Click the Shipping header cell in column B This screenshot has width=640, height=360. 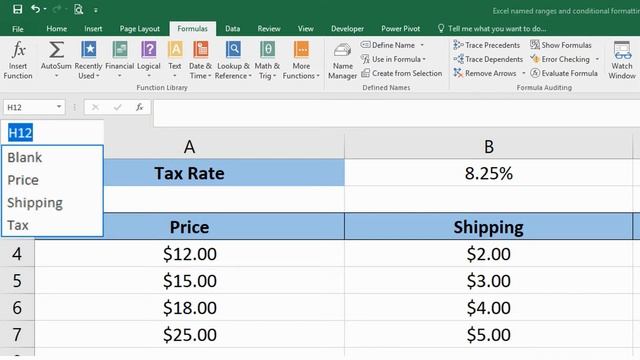489,227
